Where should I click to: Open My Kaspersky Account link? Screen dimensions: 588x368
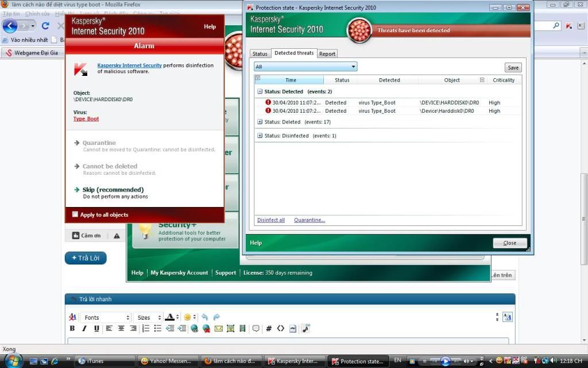(x=179, y=273)
